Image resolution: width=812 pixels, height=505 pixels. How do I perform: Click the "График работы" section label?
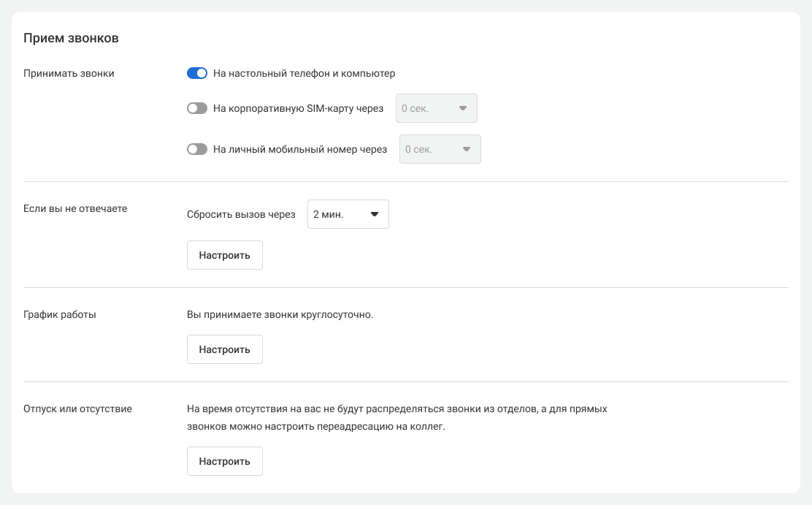60,315
